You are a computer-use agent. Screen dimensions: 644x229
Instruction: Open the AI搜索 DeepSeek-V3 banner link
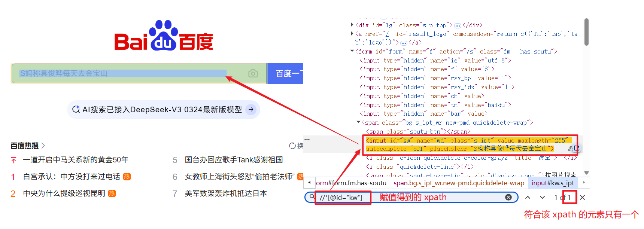coord(164,110)
